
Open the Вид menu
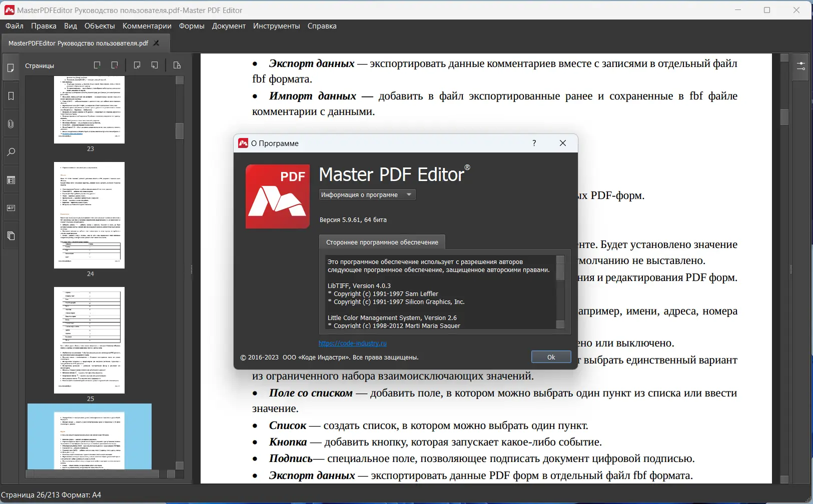[71, 26]
